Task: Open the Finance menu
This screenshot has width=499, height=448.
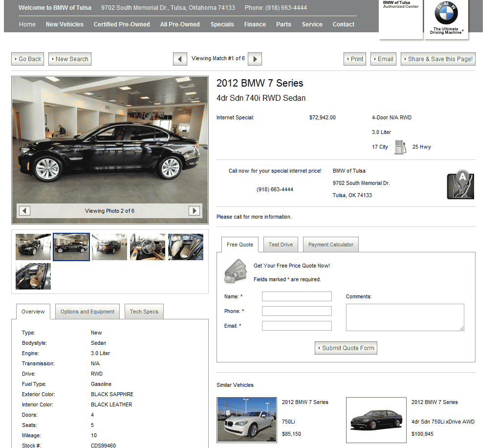Action: [255, 24]
